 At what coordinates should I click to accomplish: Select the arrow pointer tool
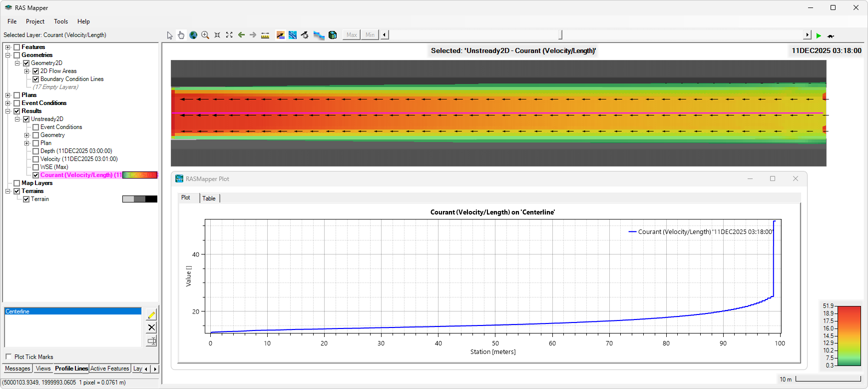point(170,35)
